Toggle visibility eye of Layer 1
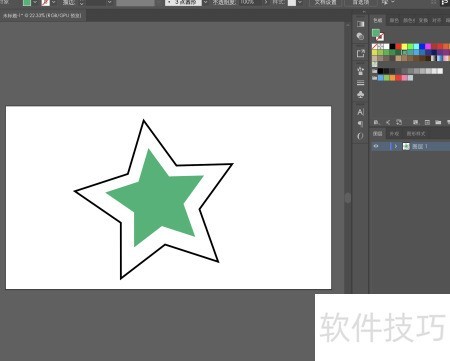450x361 pixels. pyautogui.click(x=376, y=146)
